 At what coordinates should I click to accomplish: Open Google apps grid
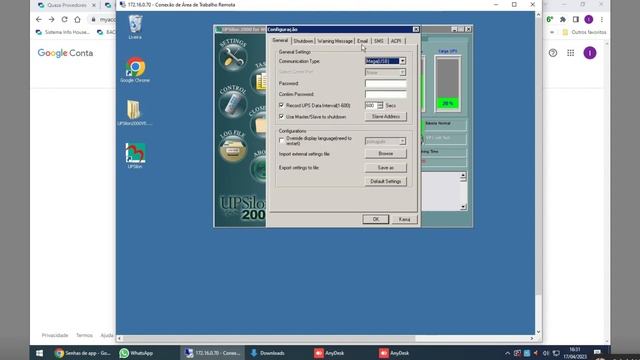(x=571, y=53)
